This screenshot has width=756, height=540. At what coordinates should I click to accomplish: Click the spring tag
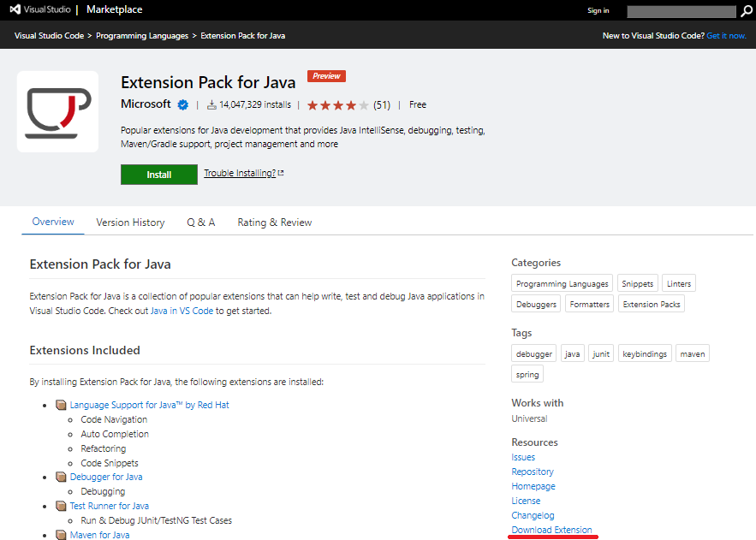pyautogui.click(x=527, y=374)
